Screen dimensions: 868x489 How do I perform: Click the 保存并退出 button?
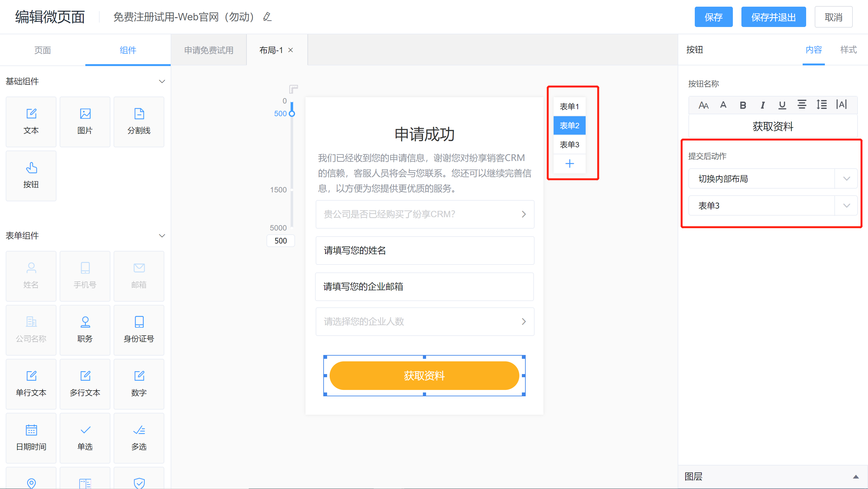773,17
